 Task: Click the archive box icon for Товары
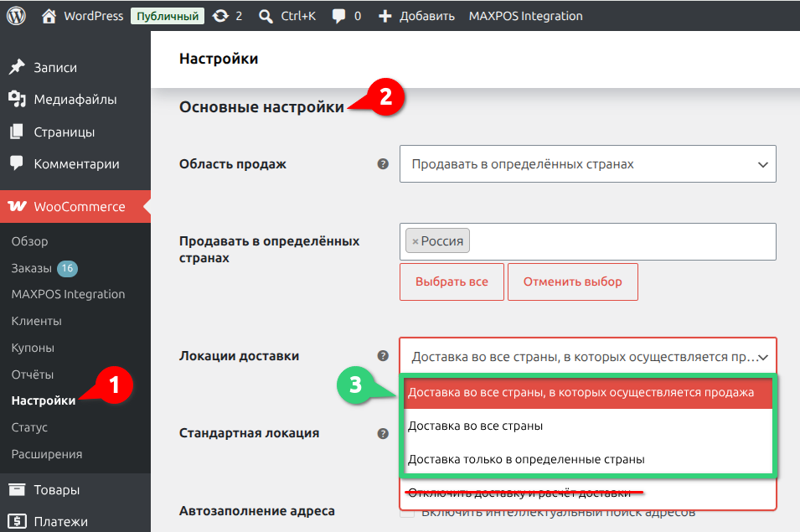tap(17, 489)
